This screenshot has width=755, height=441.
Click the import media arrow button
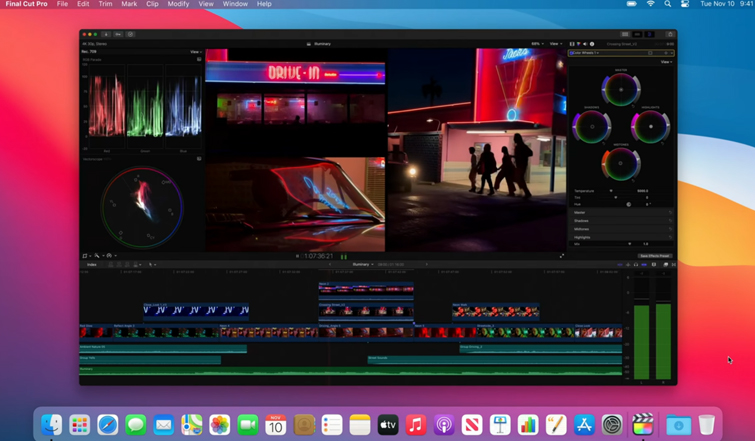coord(106,34)
